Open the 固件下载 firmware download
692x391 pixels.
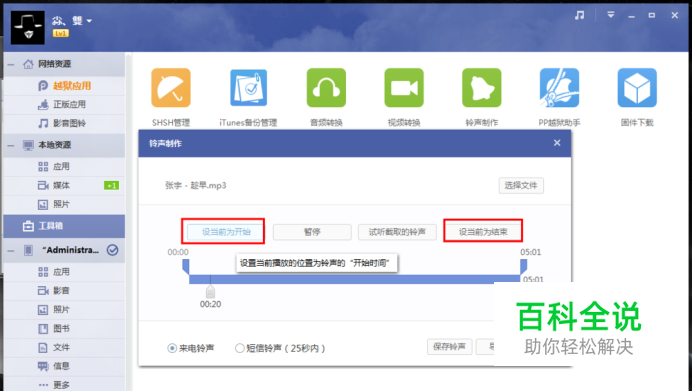pyautogui.click(x=637, y=88)
